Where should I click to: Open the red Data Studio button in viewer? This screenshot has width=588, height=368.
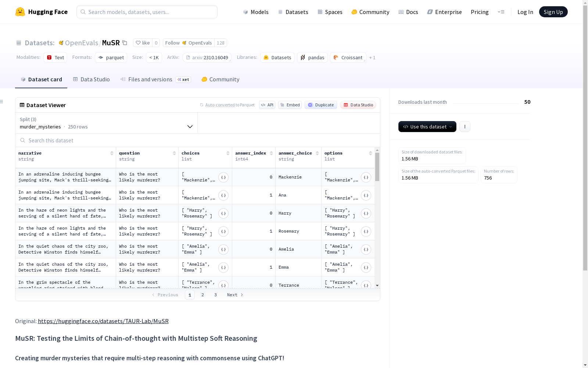pyautogui.click(x=358, y=105)
